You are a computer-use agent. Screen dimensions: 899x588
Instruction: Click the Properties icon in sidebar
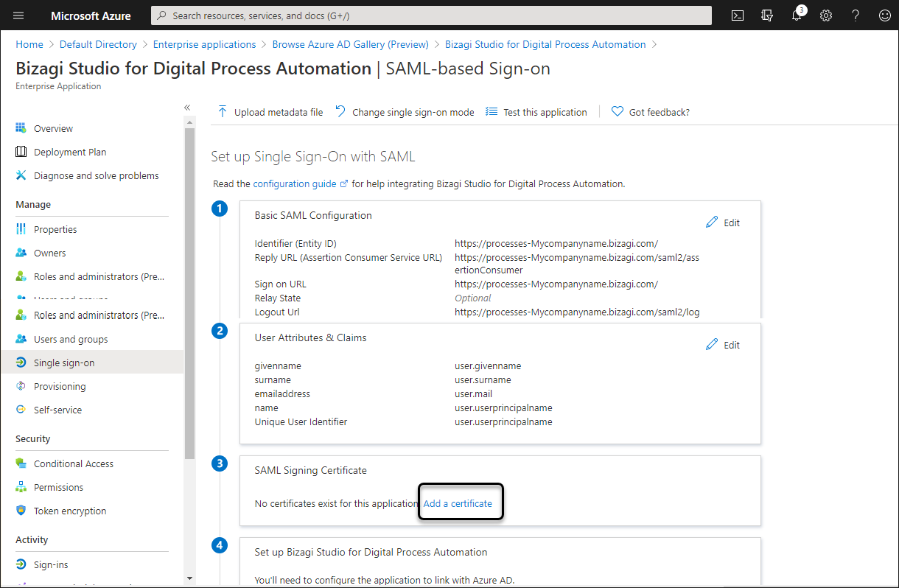point(21,229)
